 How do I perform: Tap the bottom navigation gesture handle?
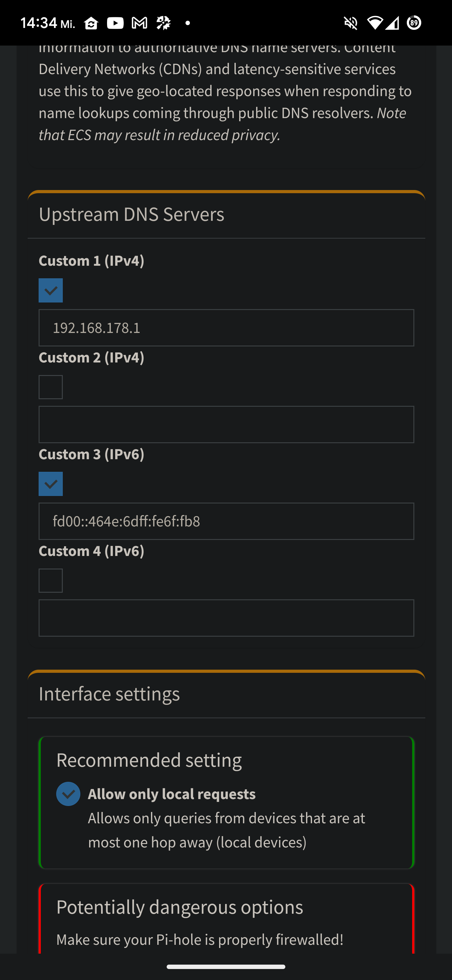(226, 967)
